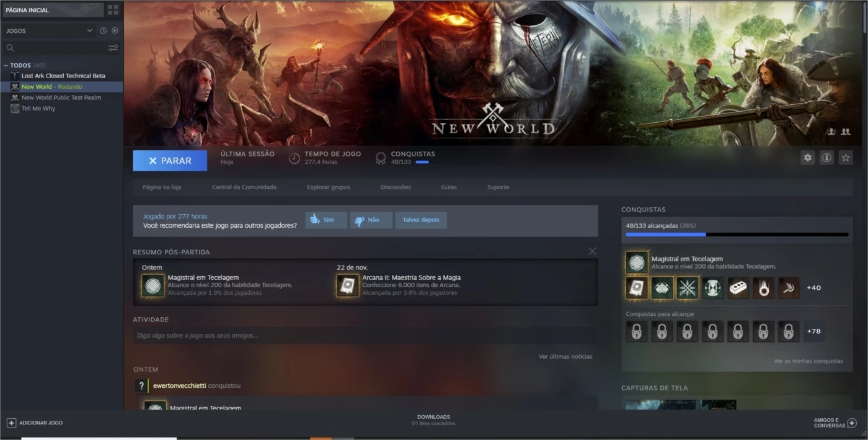
Task: Open the library grid view icon
Action: (x=113, y=10)
